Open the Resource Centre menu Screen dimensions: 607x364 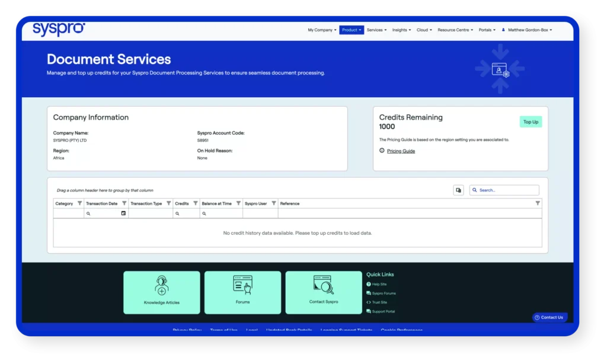[455, 30]
